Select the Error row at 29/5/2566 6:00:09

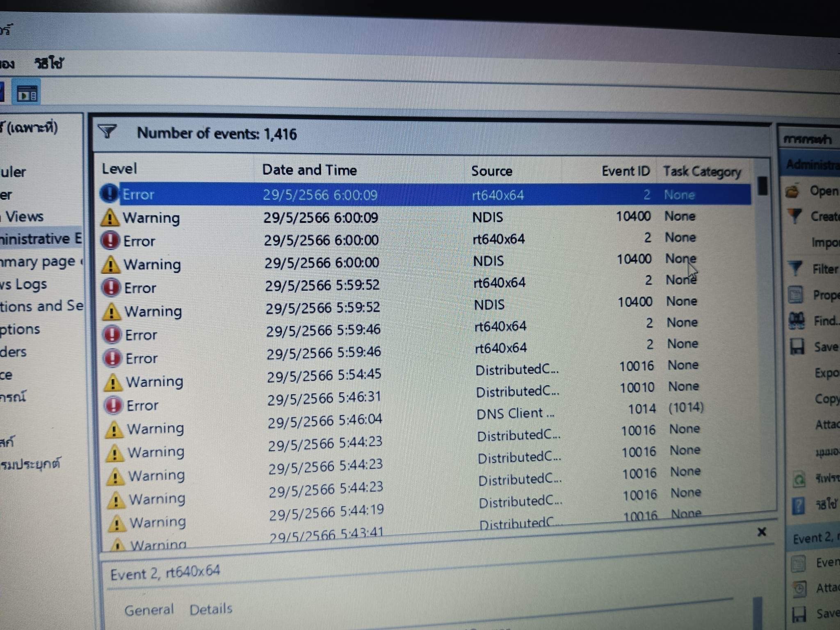(x=426, y=194)
